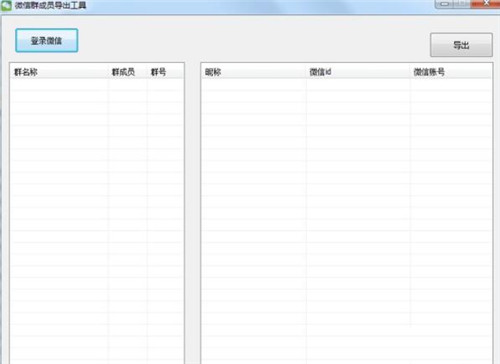Click the 群名称 column header
Image resolution: width=500 pixels, height=364 pixels.
pos(59,72)
